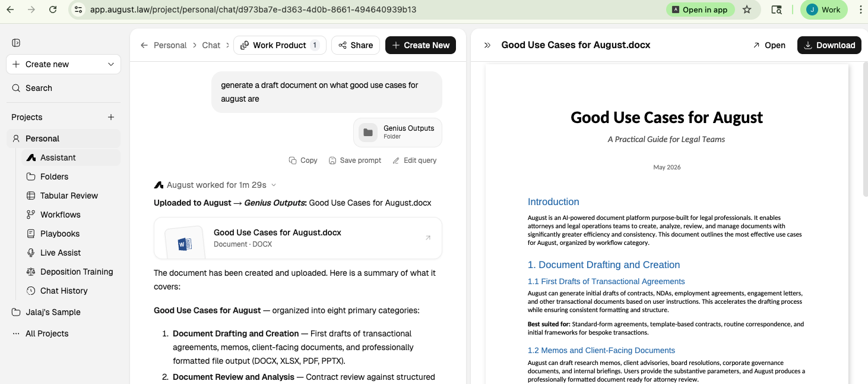This screenshot has height=384, width=868.
Task: Edit query
Action: point(414,160)
